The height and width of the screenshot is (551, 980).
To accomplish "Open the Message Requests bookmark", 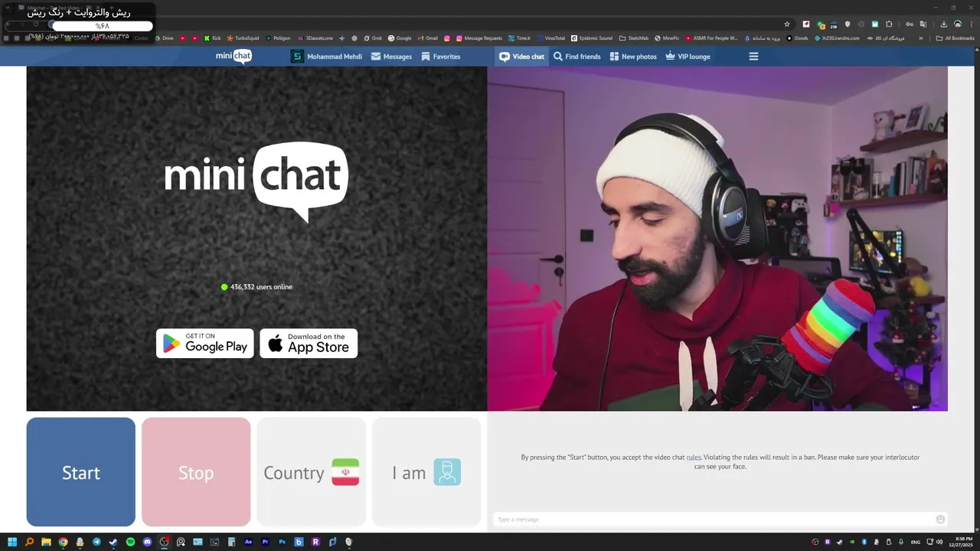I will 479,38.
